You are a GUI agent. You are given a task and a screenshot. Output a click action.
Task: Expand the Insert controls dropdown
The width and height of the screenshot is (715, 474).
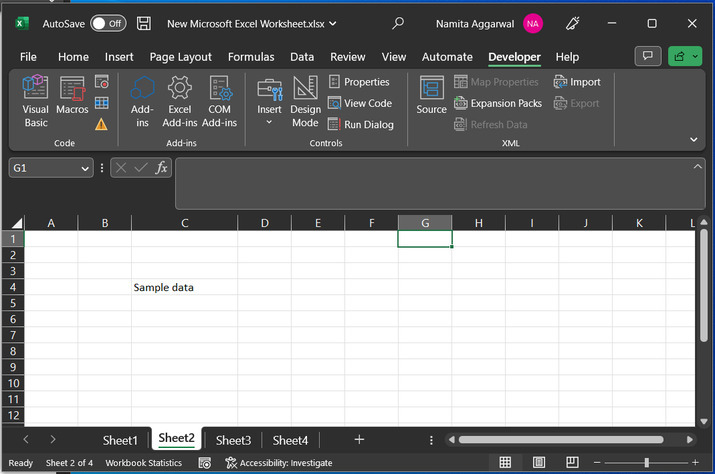click(269, 123)
